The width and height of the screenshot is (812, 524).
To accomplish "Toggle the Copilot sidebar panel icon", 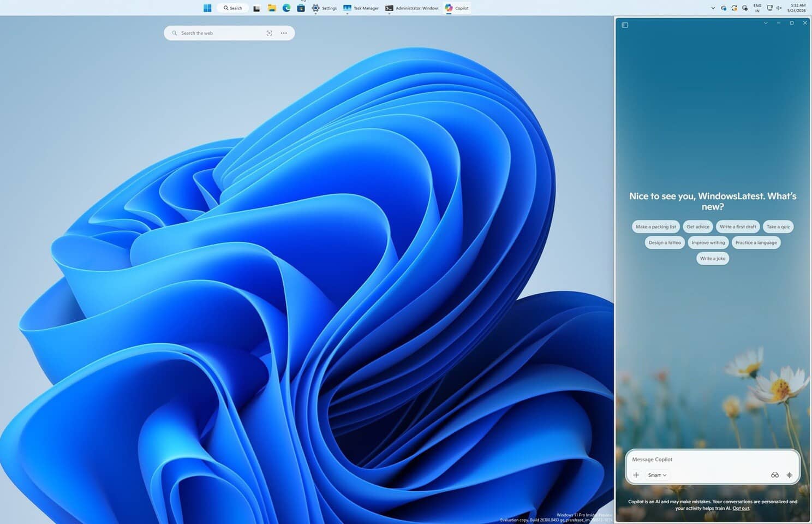I will coord(625,25).
